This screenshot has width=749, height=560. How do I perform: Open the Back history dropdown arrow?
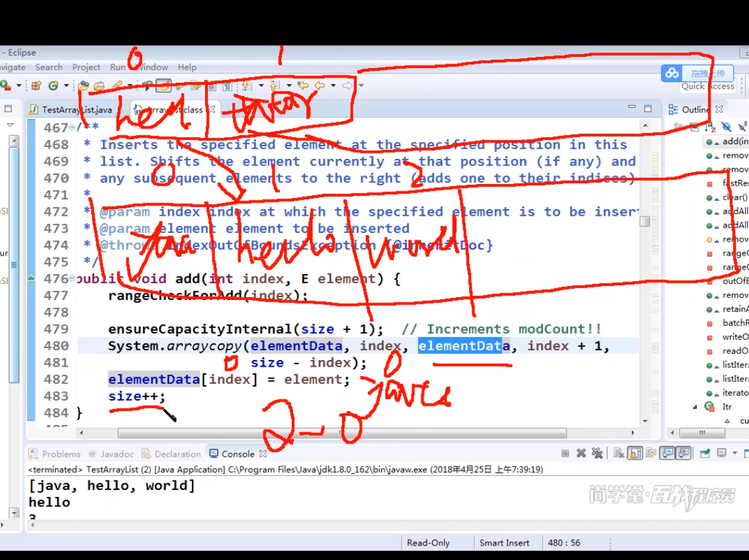click(333, 85)
